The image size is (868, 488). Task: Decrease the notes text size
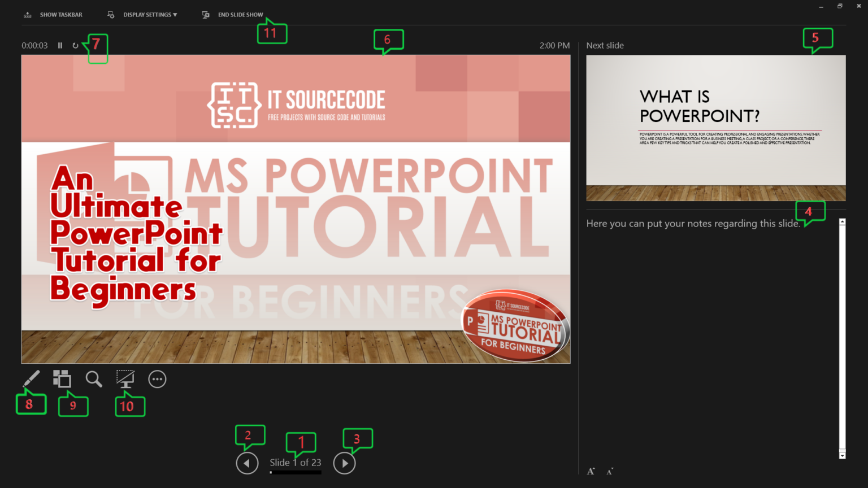coord(609,471)
